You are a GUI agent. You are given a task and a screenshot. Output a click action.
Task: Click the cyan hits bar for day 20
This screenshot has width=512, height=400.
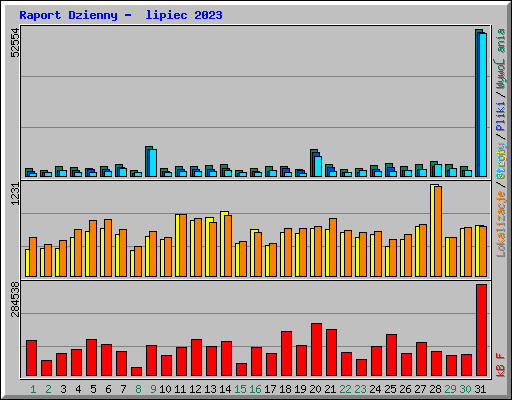click(318, 166)
